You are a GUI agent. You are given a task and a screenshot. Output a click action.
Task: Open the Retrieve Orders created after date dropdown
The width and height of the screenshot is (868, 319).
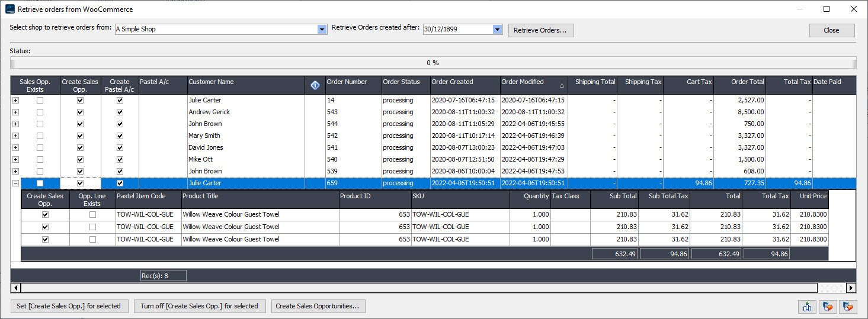coord(497,30)
